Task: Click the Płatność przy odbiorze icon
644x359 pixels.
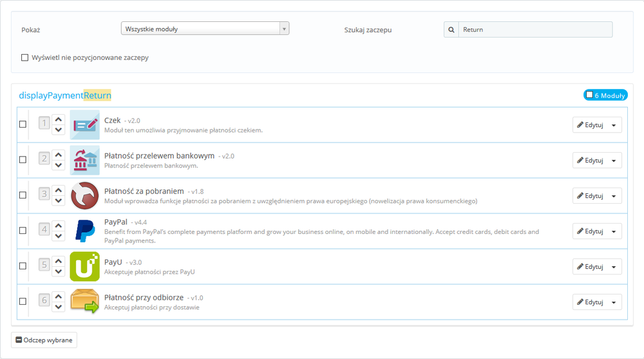Action: [84, 302]
